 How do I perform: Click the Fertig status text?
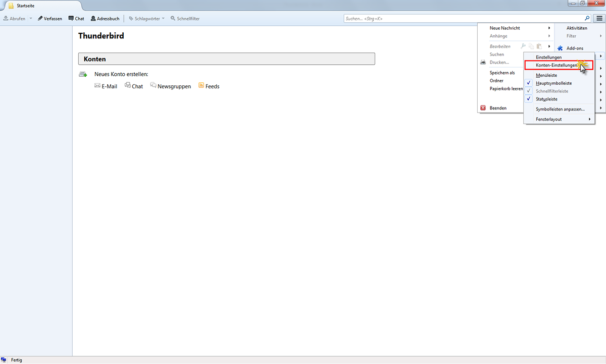coord(17,360)
